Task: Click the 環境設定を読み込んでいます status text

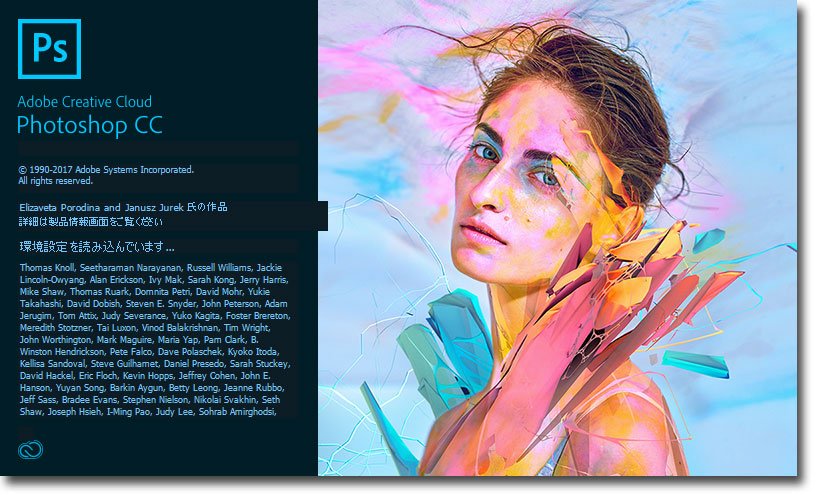Action: (x=97, y=247)
